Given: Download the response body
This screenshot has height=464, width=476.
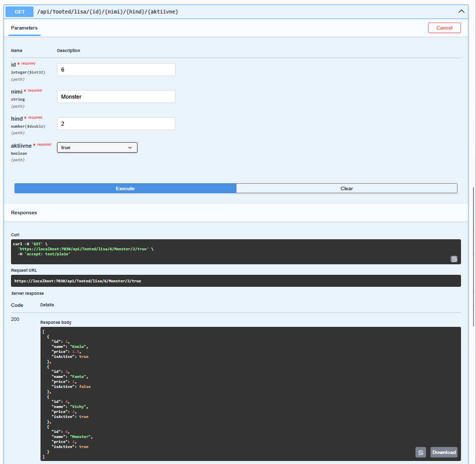Looking at the screenshot, I should [444, 452].
